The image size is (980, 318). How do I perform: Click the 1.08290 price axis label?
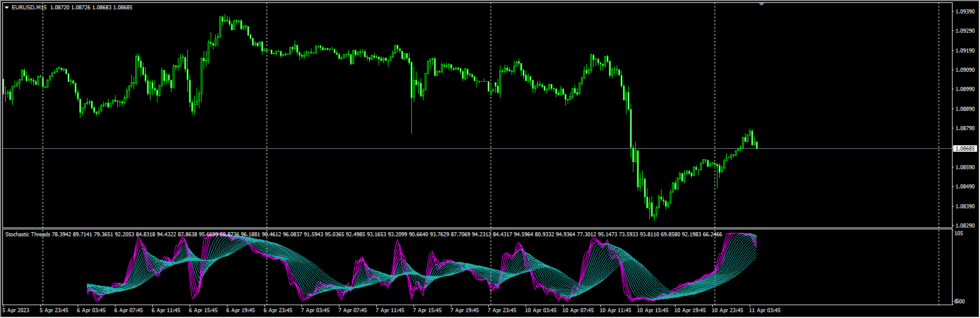pyautogui.click(x=965, y=226)
